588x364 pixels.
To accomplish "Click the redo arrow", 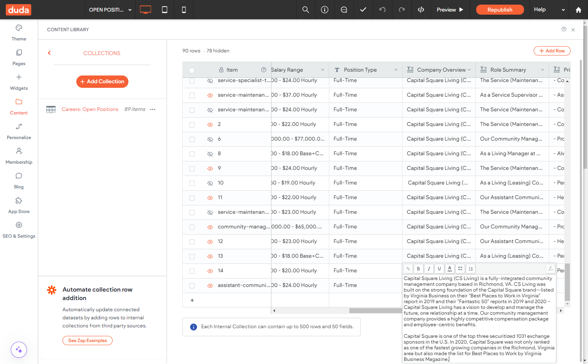I will pyautogui.click(x=402, y=10).
